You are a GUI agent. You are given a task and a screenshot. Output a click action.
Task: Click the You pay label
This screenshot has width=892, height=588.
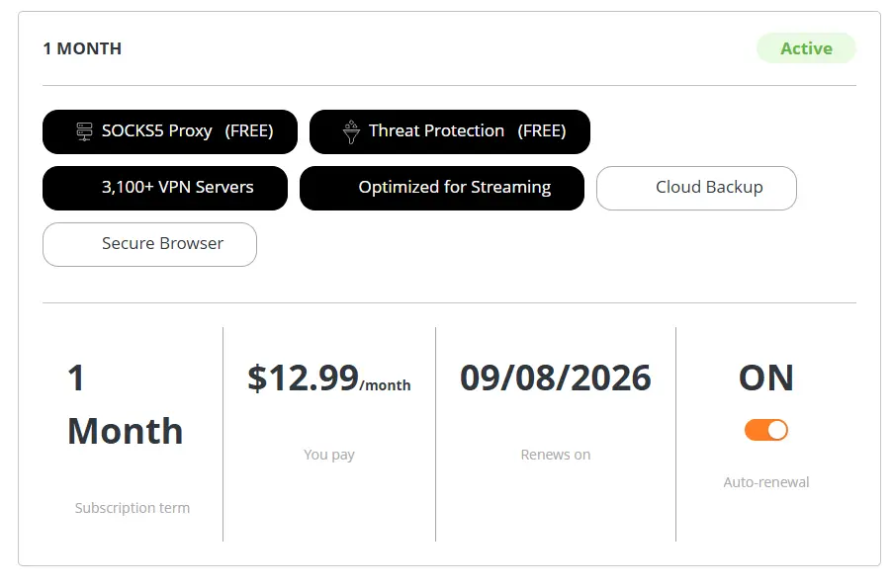(x=328, y=455)
